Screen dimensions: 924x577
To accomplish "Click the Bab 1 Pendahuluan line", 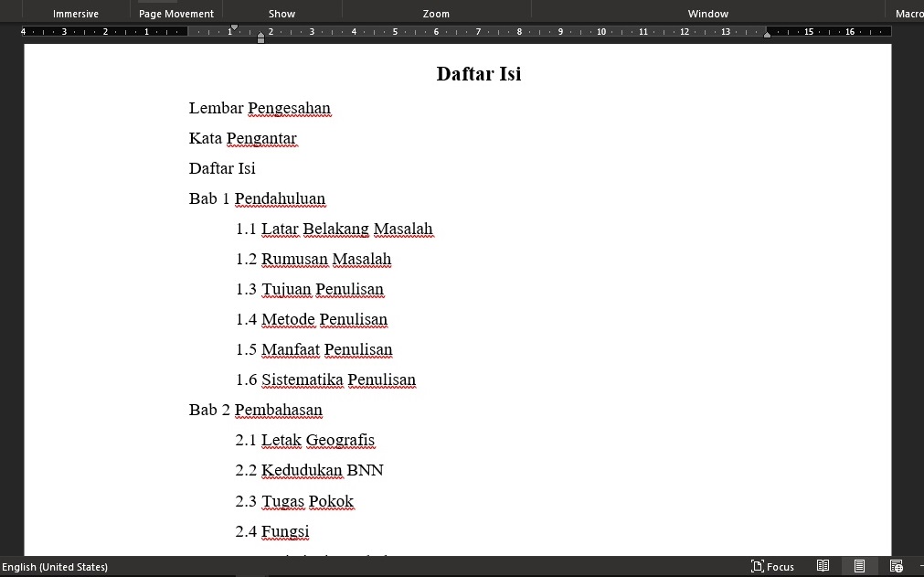I will 257,199.
